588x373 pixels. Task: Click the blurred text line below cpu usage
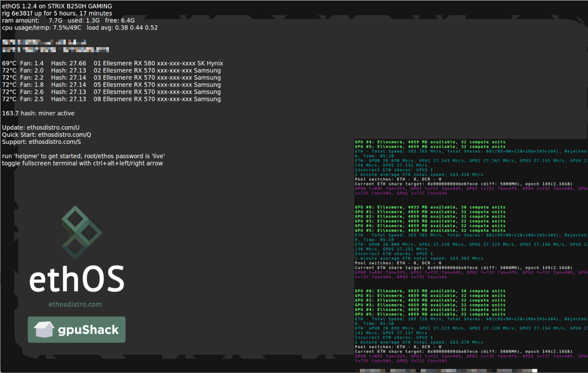pyautogui.click(x=44, y=42)
